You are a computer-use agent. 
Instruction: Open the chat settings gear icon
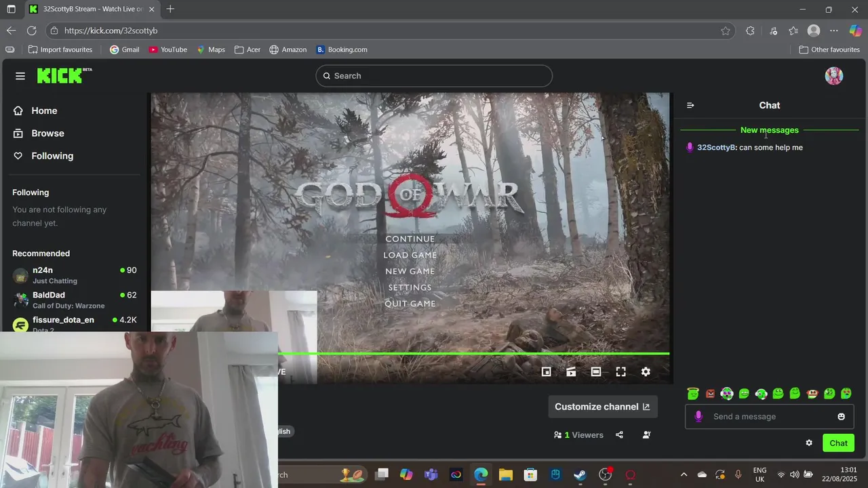809,443
